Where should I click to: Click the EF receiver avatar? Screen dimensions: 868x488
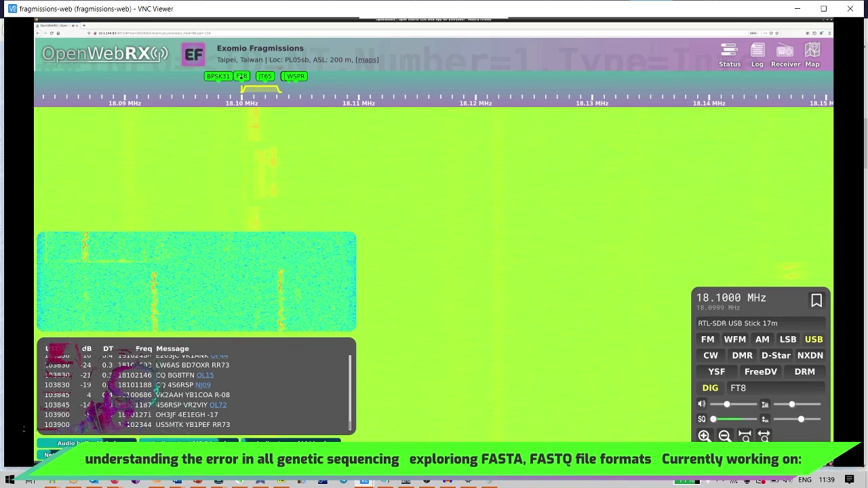coord(193,55)
